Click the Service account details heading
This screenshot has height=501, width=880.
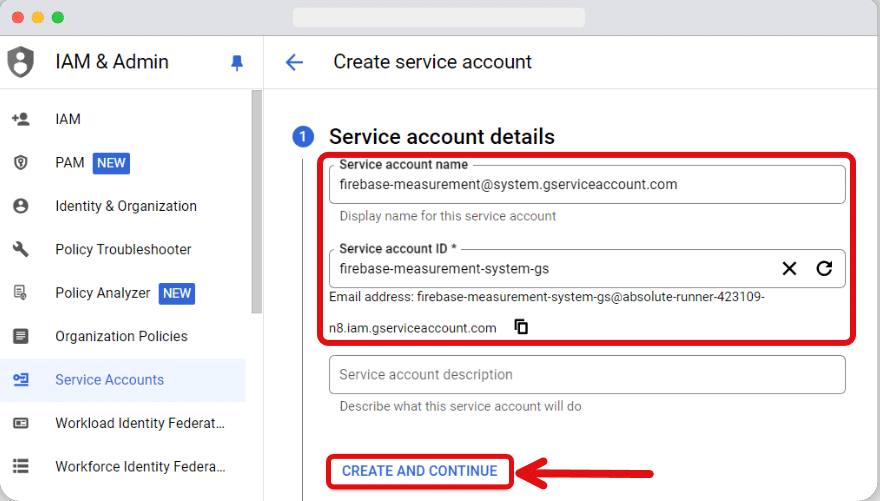coord(442,136)
